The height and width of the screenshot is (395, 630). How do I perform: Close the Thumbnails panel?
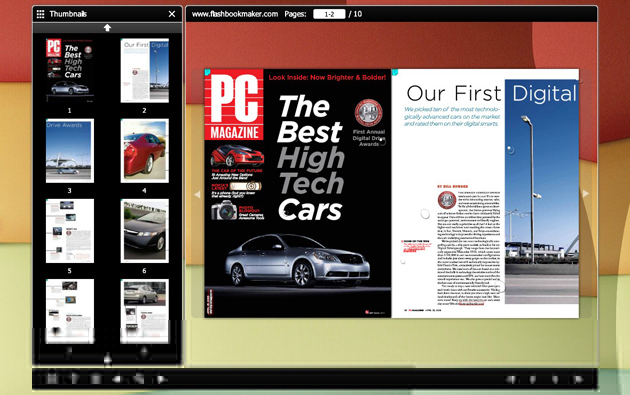(172, 14)
